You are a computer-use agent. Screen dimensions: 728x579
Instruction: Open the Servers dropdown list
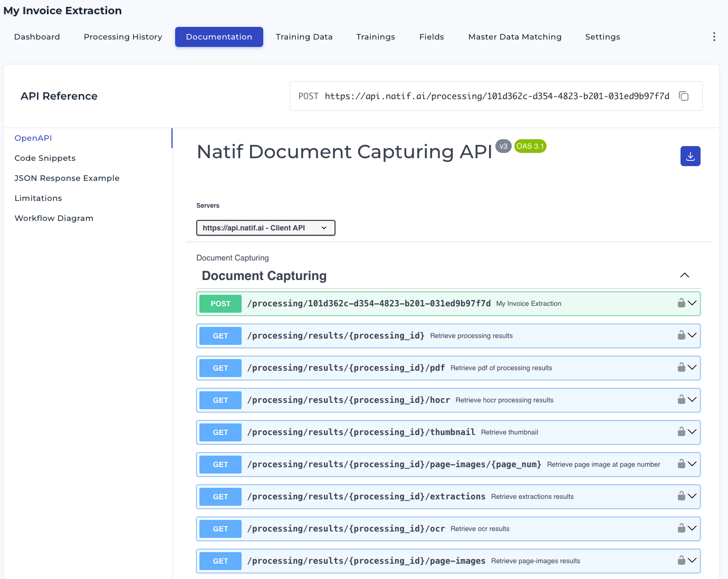click(266, 228)
